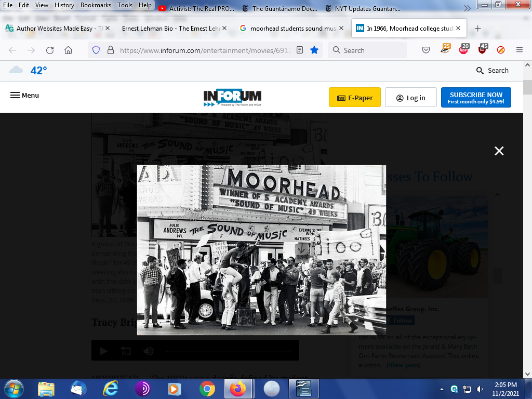Image resolution: width=532 pixels, height=399 pixels.
Task: Open the E-Paper button
Action: 354,97
